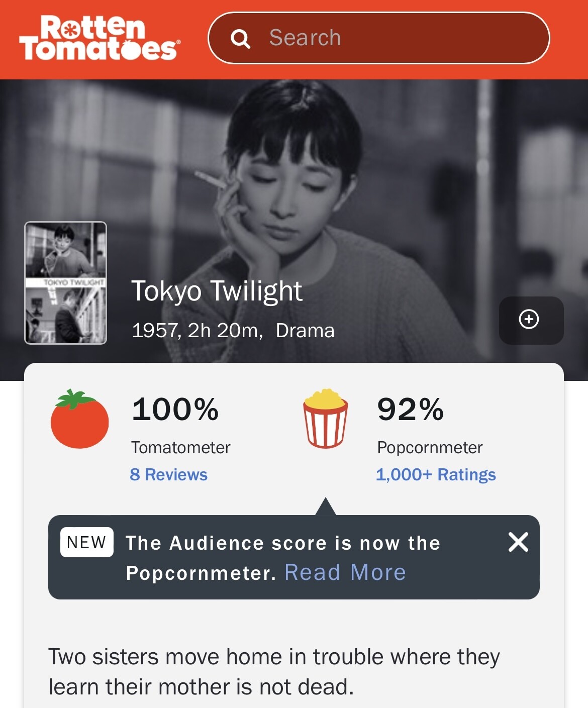Click the 92% Popcornmeter score
This screenshot has width=588, height=708.
411,409
